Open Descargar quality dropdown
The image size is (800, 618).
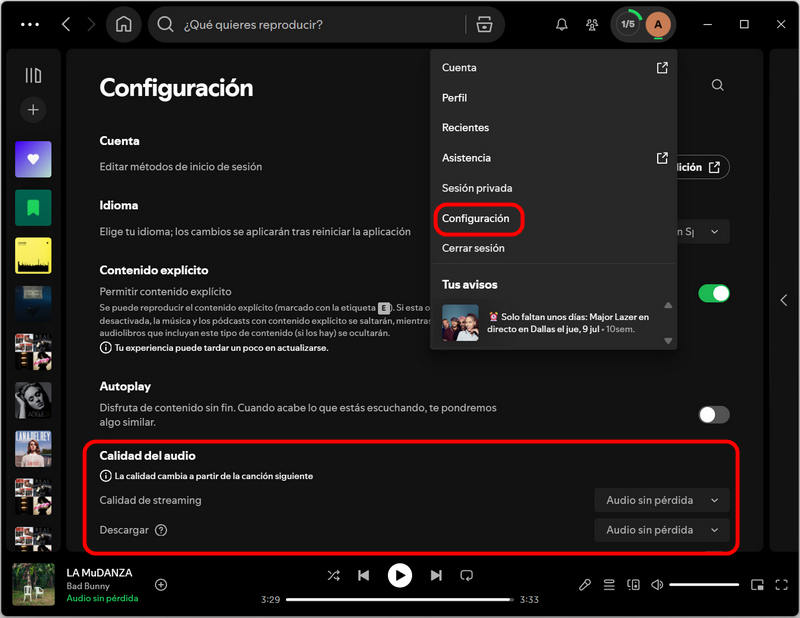[662, 530]
